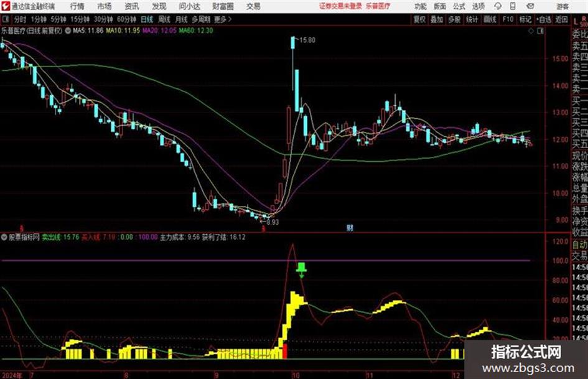
Task: Open the sub-chart 股票指标网 indicator dropdown circle
Action: [x=4, y=237]
